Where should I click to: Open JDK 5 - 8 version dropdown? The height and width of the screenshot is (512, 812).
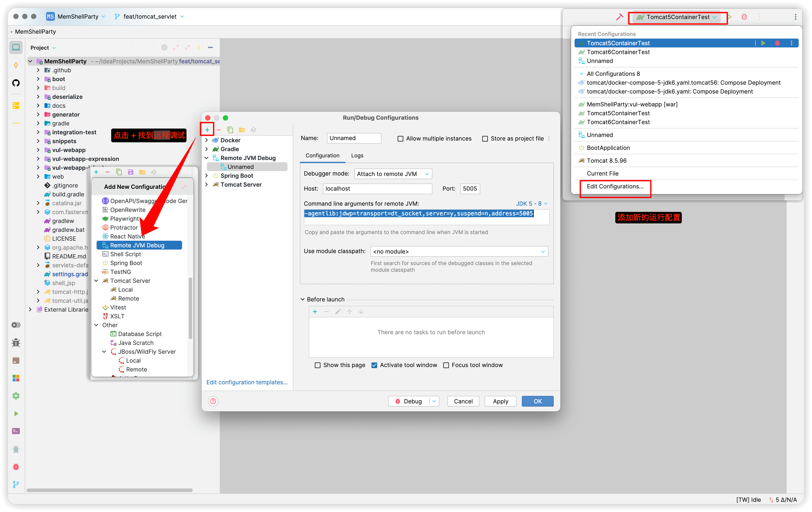(x=531, y=203)
